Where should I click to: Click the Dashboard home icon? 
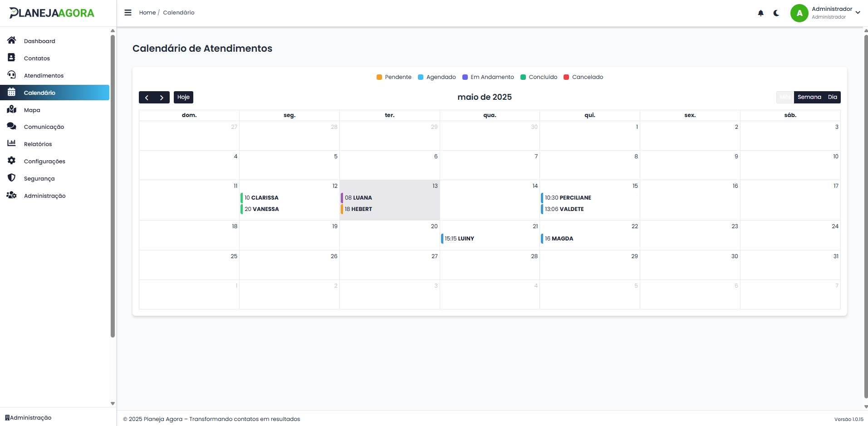point(12,40)
